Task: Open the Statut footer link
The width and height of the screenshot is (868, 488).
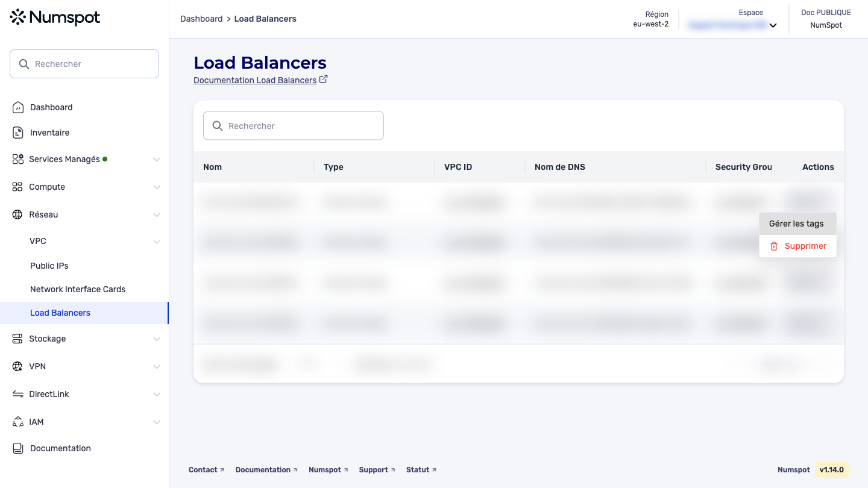Action: pyautogui.click(x=421, y=469)
